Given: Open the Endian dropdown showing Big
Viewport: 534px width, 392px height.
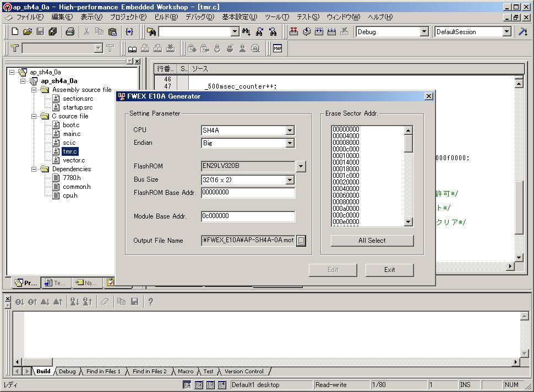Looking at the screenshot, I should 290,143.
